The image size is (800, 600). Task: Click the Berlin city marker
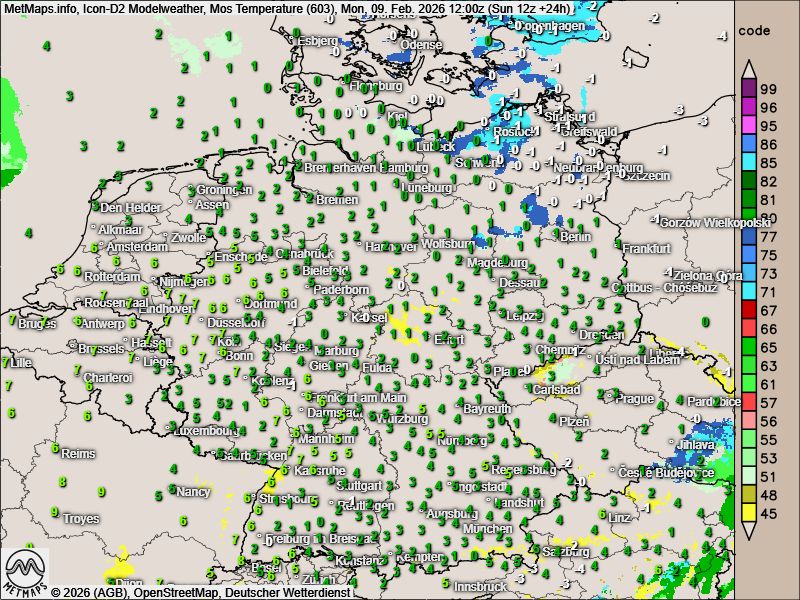point(559,236)
